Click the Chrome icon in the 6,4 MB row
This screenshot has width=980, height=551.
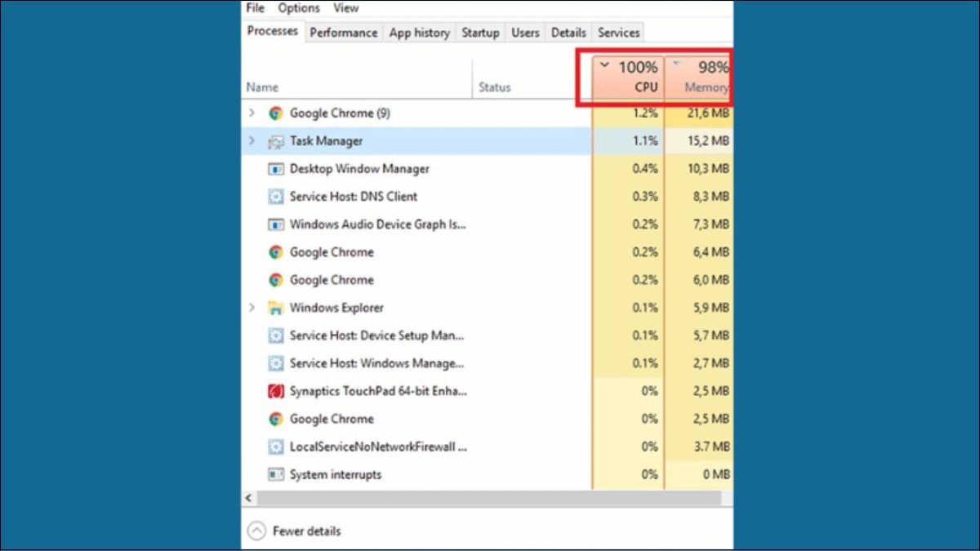276,252
